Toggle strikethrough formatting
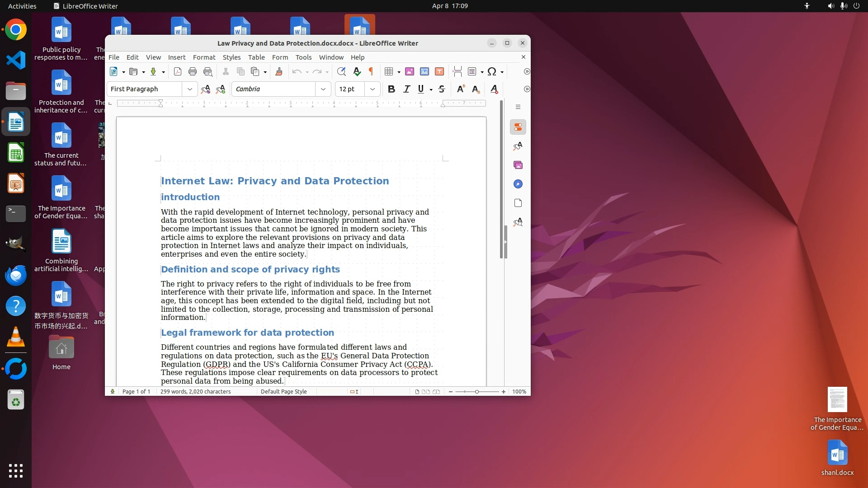868x488 pixels. (x=442, y=89)
